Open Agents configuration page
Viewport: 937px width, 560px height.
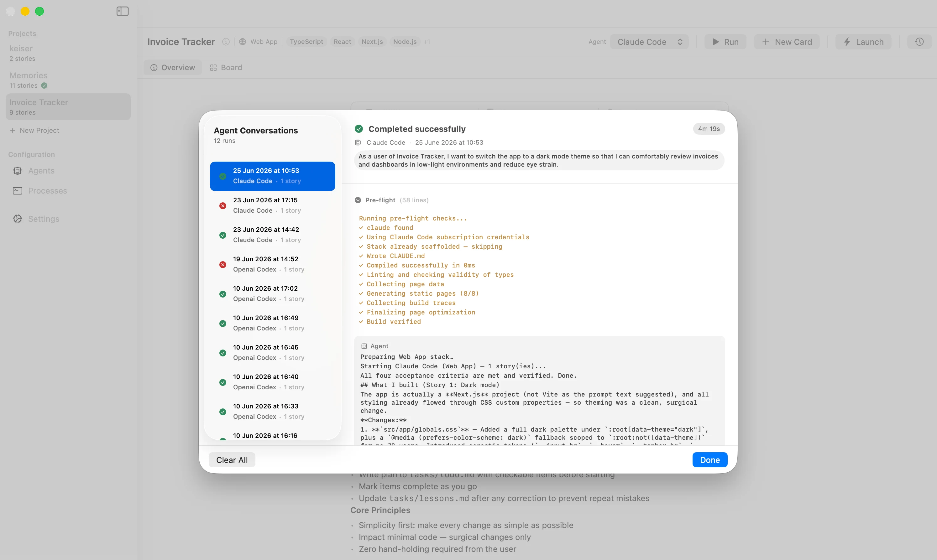coord(34,171)
